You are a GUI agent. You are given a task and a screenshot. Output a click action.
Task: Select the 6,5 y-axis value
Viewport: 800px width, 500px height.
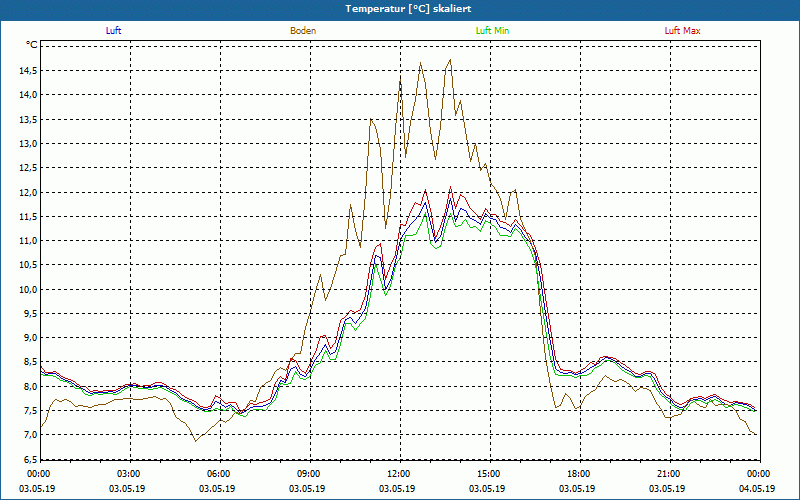29,459
